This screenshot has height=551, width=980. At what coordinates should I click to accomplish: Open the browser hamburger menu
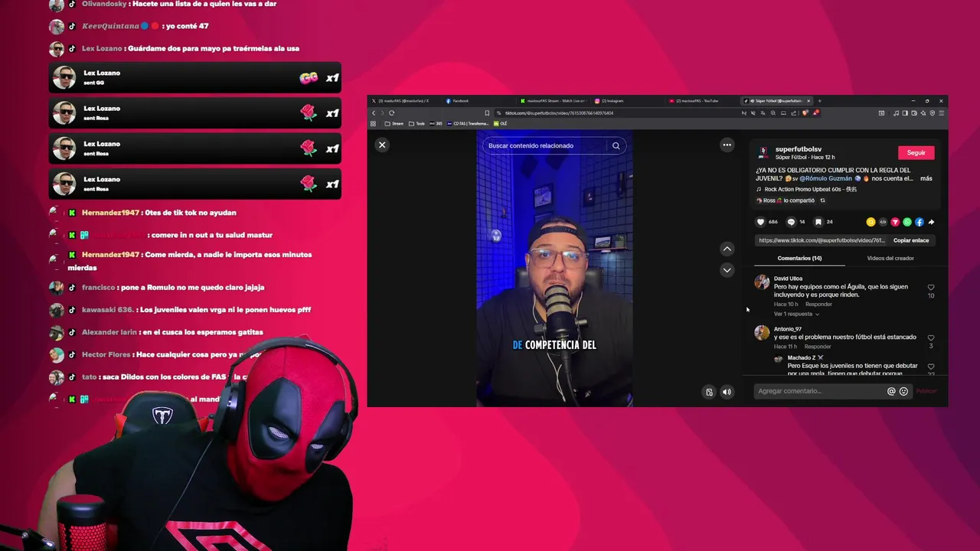point(942,113)
